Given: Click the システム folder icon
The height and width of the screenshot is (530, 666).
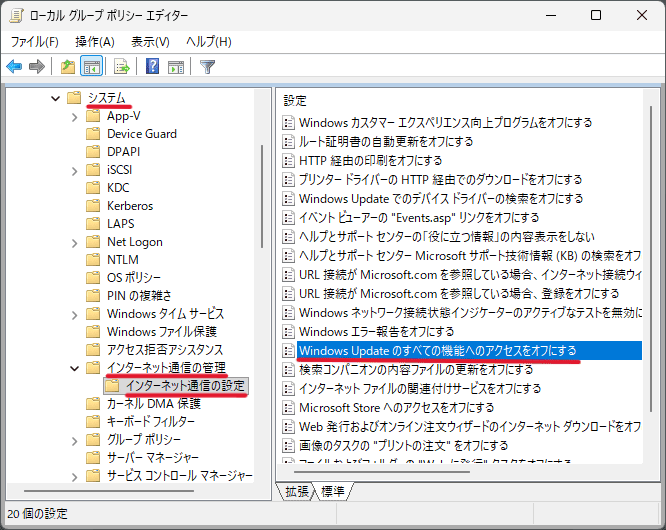Looking at the screenshot, I should [x=74, y=98].
